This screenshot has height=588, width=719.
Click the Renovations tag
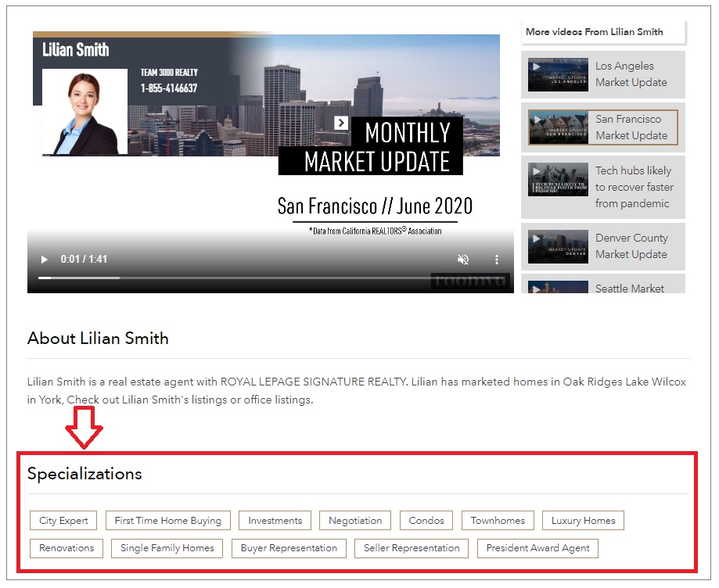pyautogui.click(x=67, y=548)
